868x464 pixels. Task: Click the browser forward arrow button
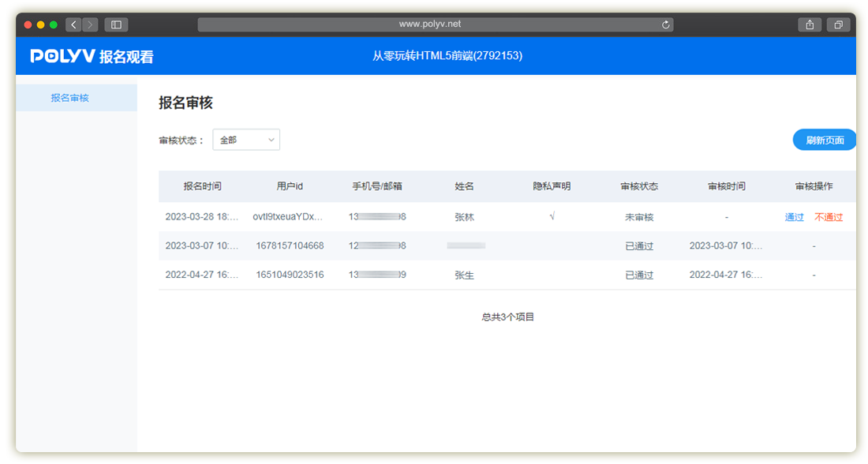point(90,24)
